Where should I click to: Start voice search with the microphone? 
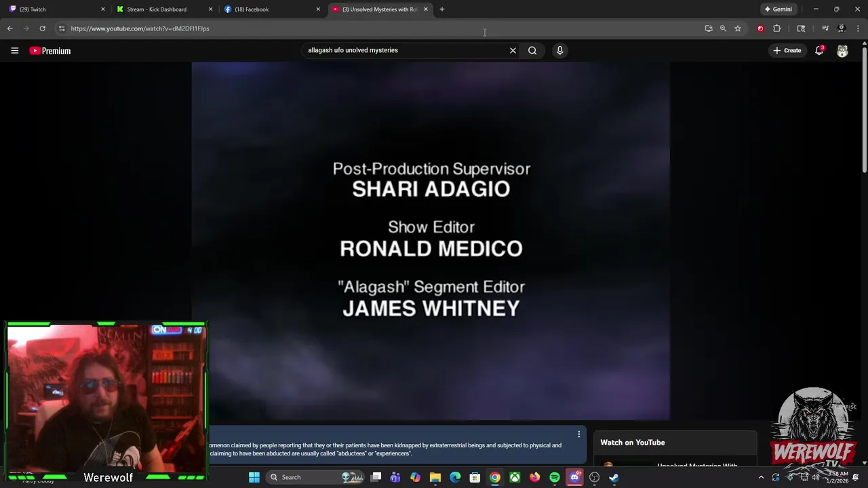pyautogui.click(x=559, y=50)
